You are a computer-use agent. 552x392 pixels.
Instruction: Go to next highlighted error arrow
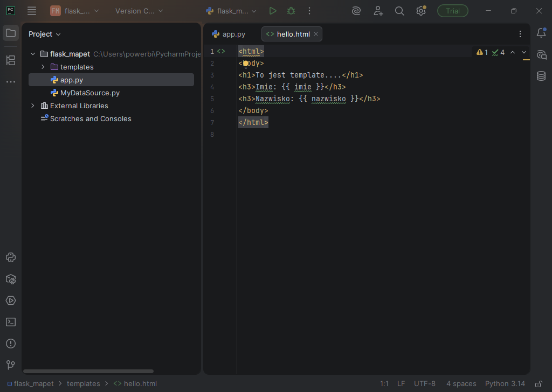(x=524, y=52)
